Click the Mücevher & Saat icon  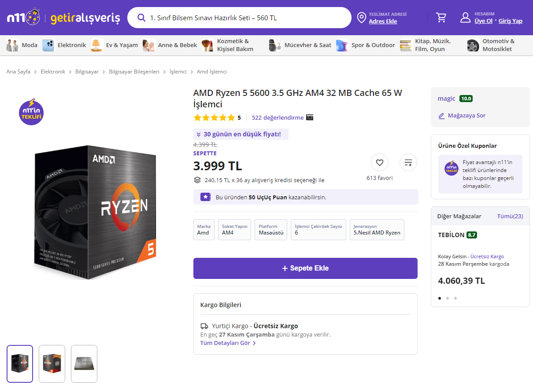(x=275, y=45)
